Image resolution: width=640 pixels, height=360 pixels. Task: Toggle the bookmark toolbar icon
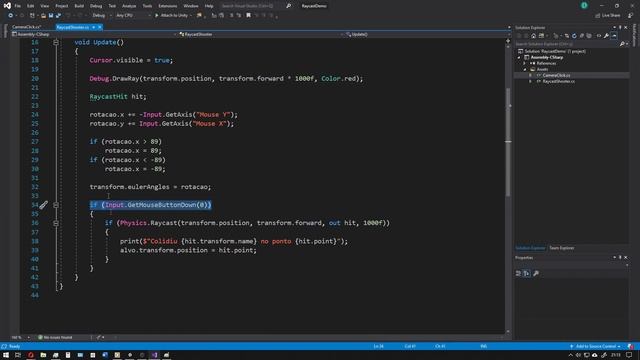248,16
